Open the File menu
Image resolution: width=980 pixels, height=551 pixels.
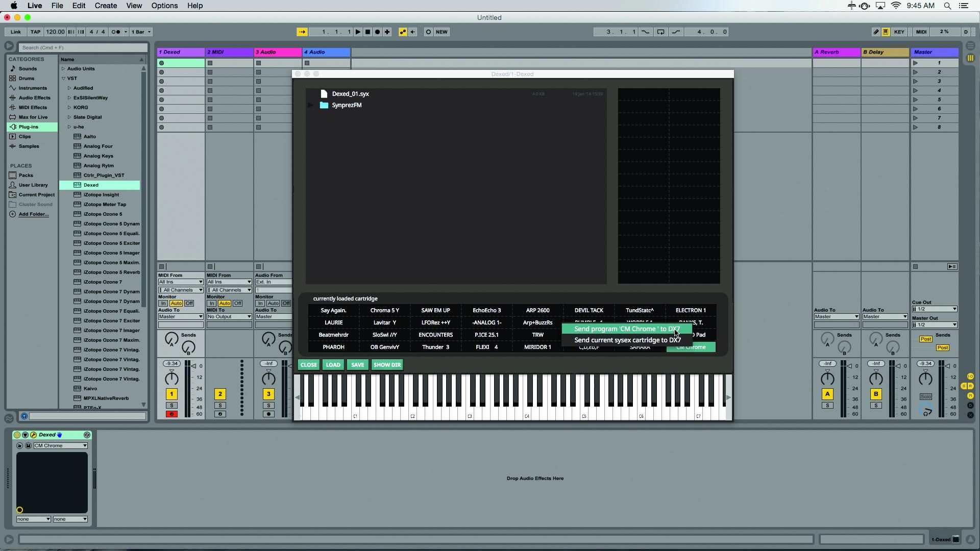[x=57, y=6]
